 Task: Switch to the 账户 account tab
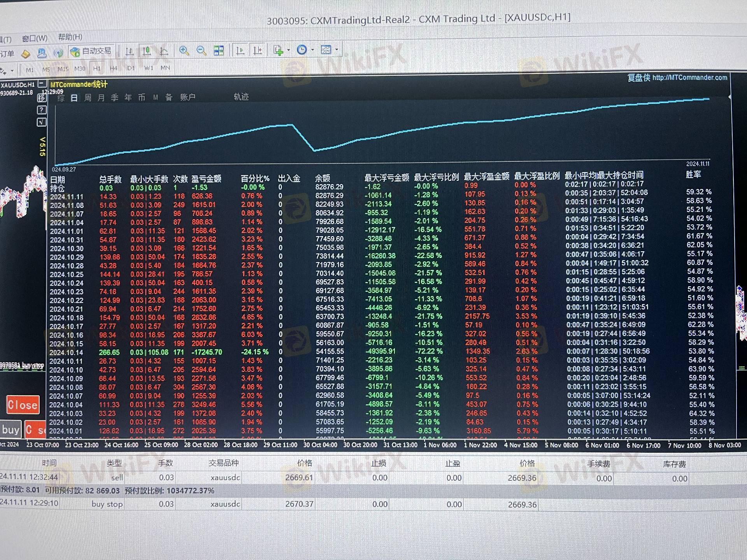pos(188,97)
